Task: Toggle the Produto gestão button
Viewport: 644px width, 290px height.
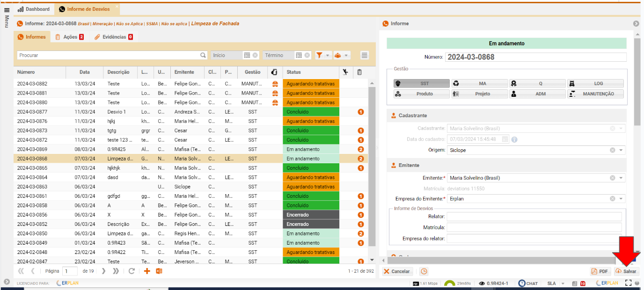Action: tap(422, 94)
